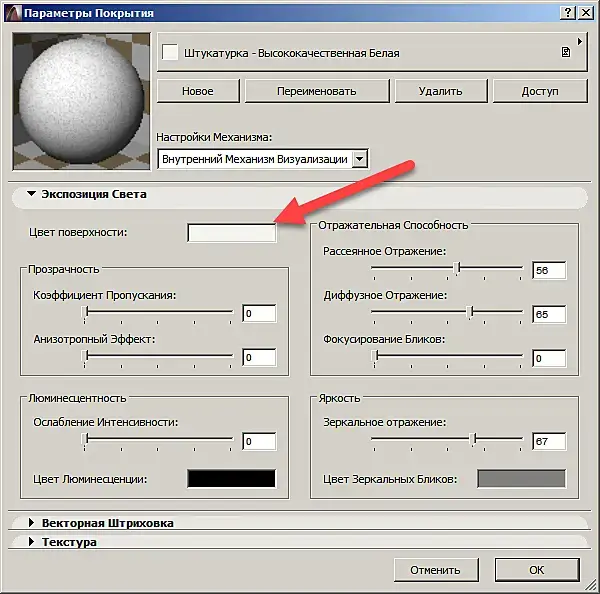This screenshot has width=600, height=594.
Task: Open the material list flyout arrow
Action: (580, 41)
